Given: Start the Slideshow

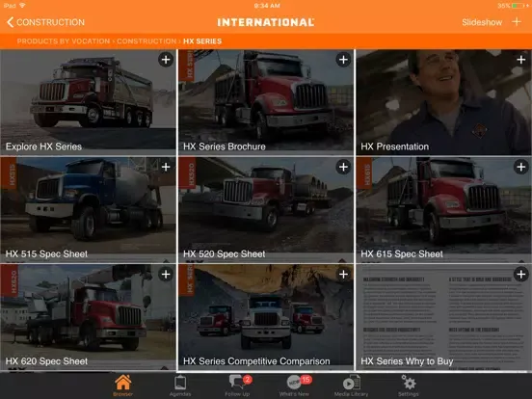Looking at the screenshot, I should 482,22.
